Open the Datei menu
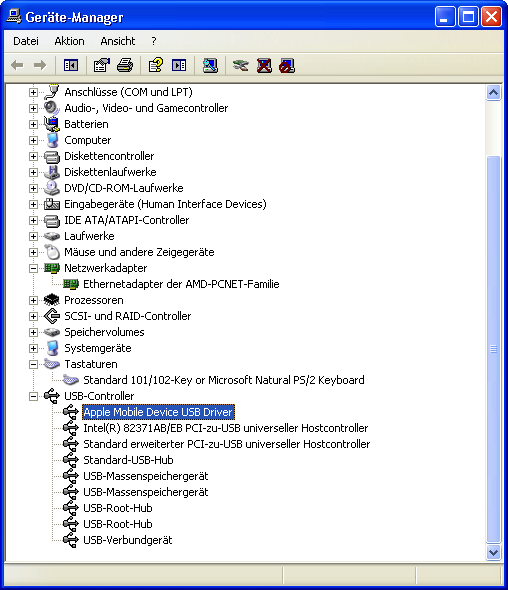 tap(26, 41)
